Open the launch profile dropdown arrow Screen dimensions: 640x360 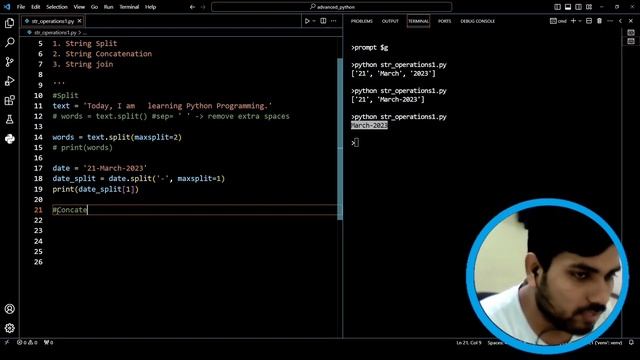(580, 21)
